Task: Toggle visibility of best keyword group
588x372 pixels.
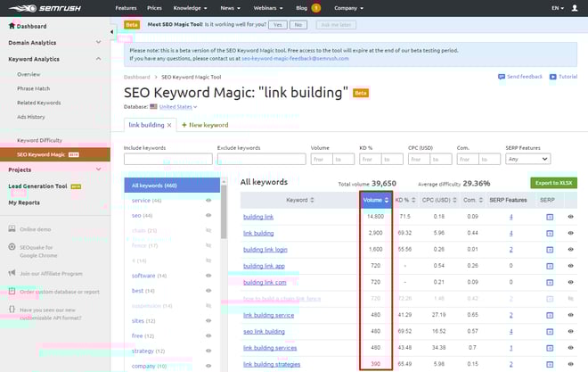Action: [208, 291]
